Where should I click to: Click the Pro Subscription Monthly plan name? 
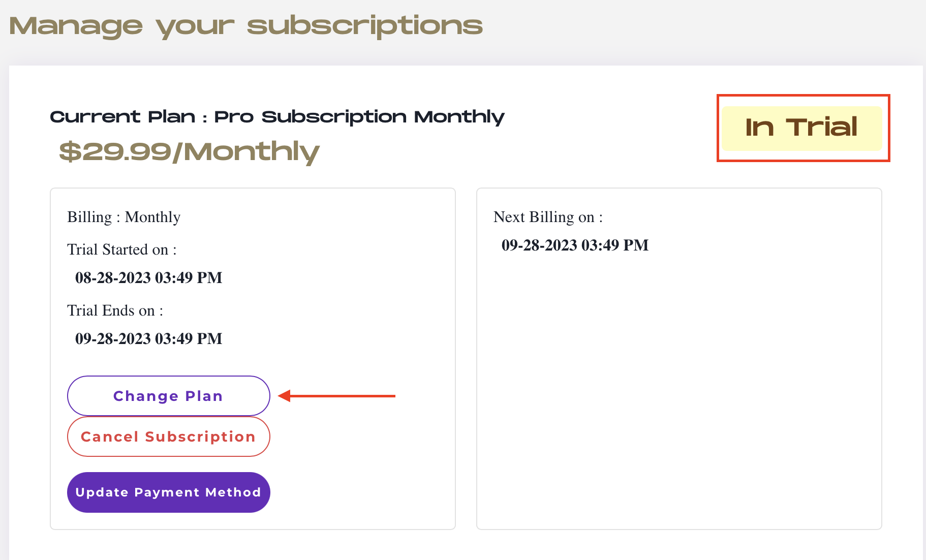[359, 117]
